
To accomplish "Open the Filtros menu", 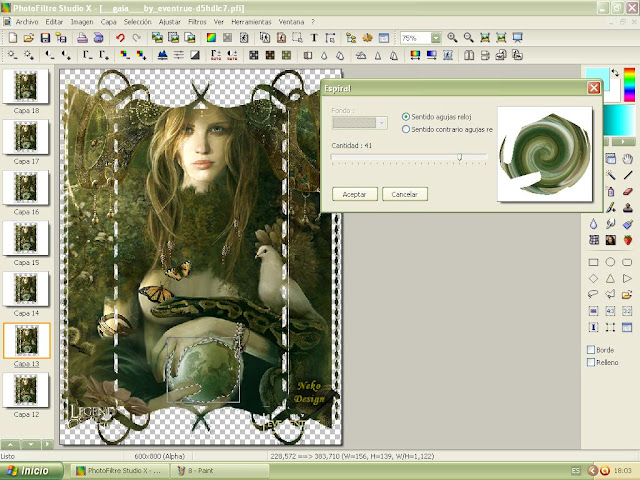I will click(x=197, y=22).
